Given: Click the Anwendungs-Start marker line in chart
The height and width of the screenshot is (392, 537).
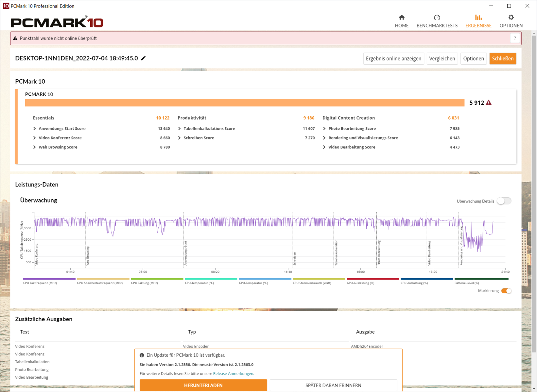Looking at the screenshot, I should pyautogui.click(x=183, y=240).
